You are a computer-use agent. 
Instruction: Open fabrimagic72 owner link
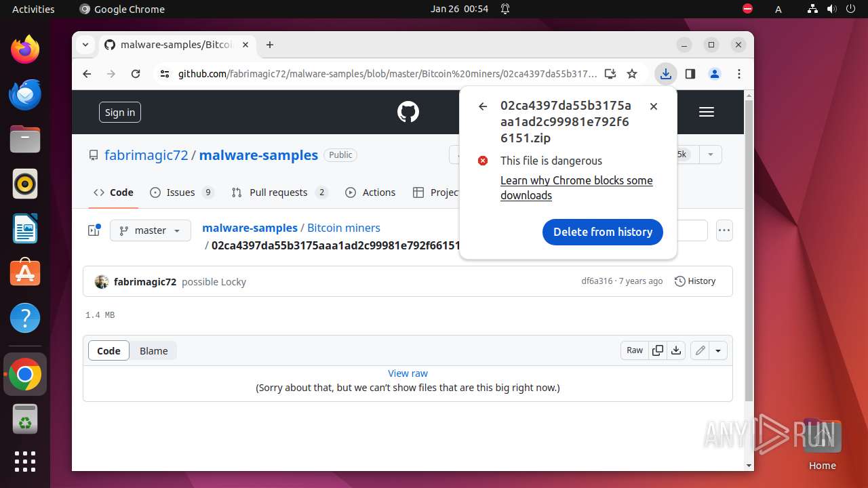(x=146, y=155)
